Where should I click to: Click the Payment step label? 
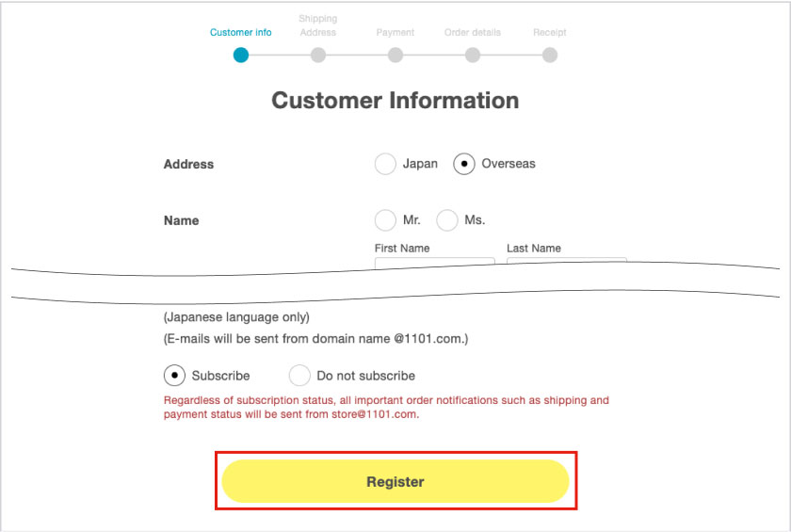pyautogui.click(x=395, y=32)
